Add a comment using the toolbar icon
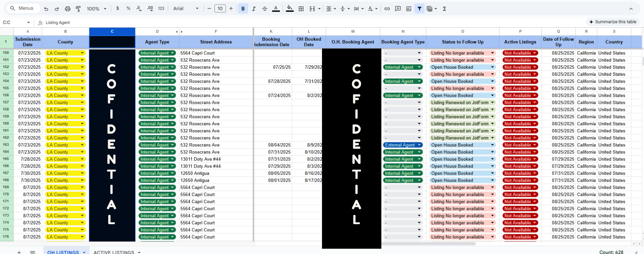The width and height of the screenshot is (644, 254). click(398, 9)
